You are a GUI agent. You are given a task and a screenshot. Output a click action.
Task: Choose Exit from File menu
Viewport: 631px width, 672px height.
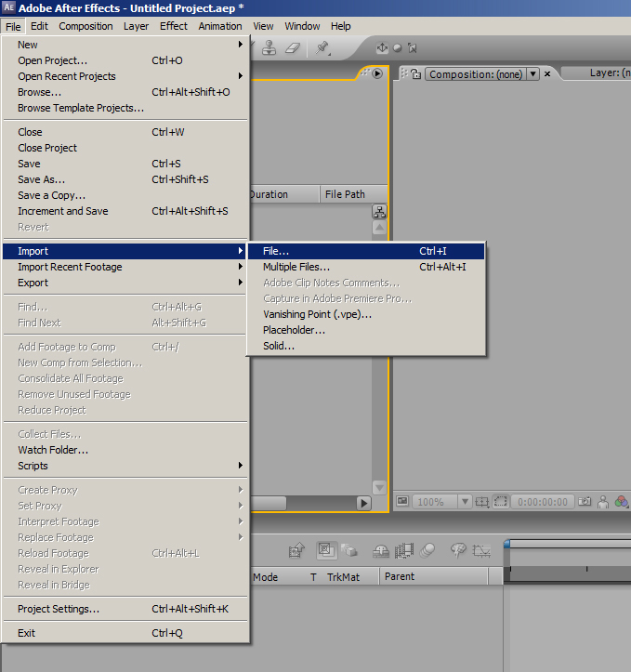[125, 633]
